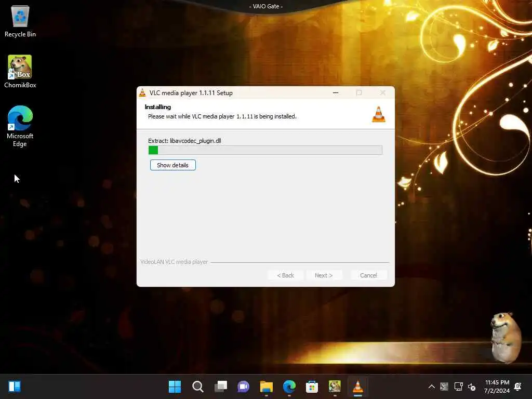Click the disabled maximize button of VLC Setup

click(x=359, y=92)
